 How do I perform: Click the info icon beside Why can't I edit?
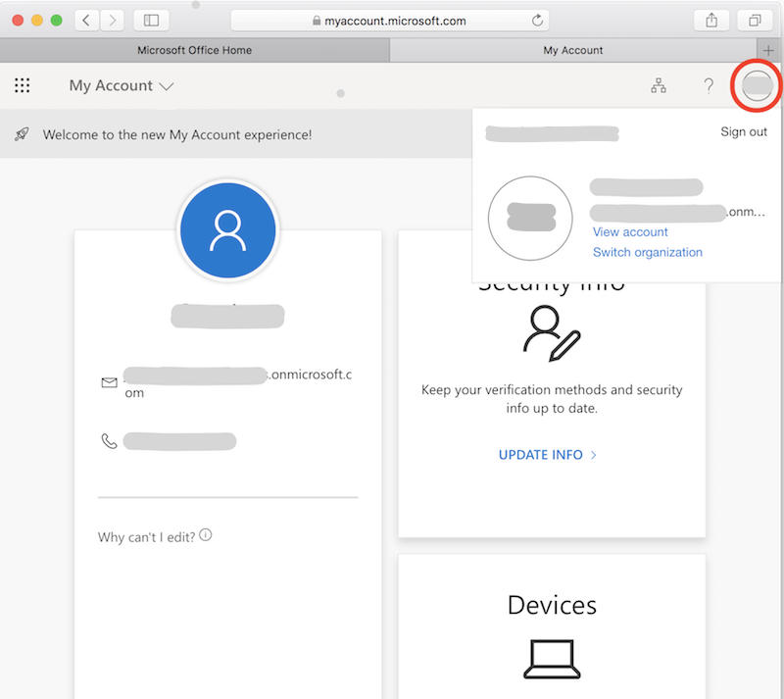tap(205, 534)
